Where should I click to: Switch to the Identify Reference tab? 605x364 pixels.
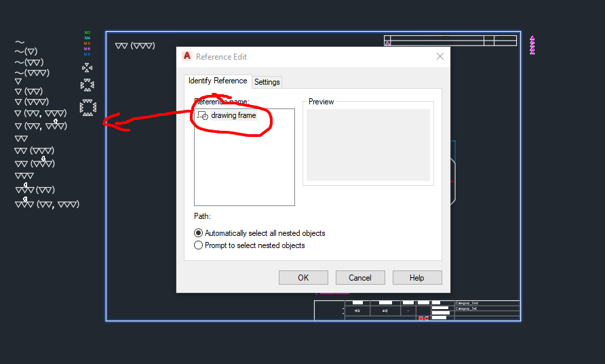pos(218,81)
